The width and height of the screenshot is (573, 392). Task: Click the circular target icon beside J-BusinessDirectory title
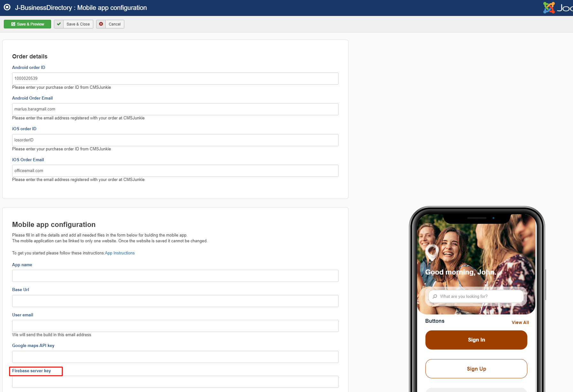[7, 7]
